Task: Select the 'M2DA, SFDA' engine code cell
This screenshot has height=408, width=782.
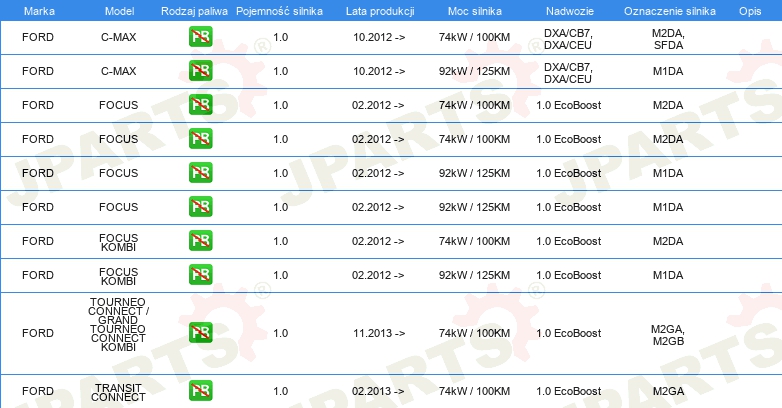Action: coord(668,39)
